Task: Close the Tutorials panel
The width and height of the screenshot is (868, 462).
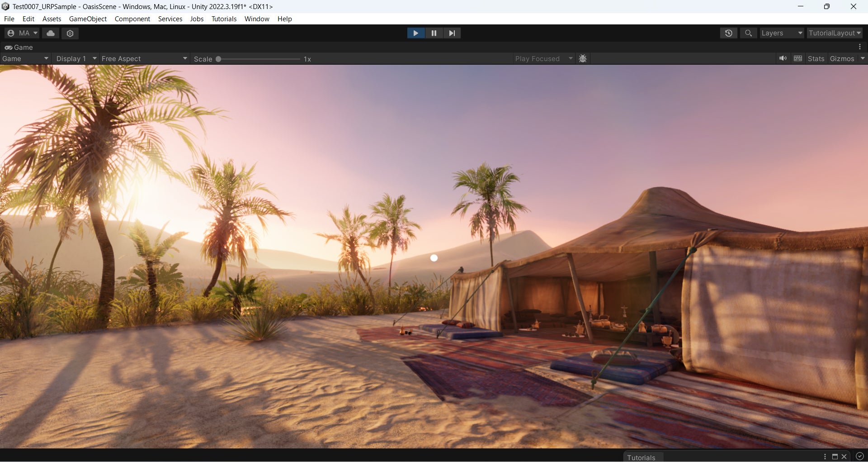Action: point(844,457)
